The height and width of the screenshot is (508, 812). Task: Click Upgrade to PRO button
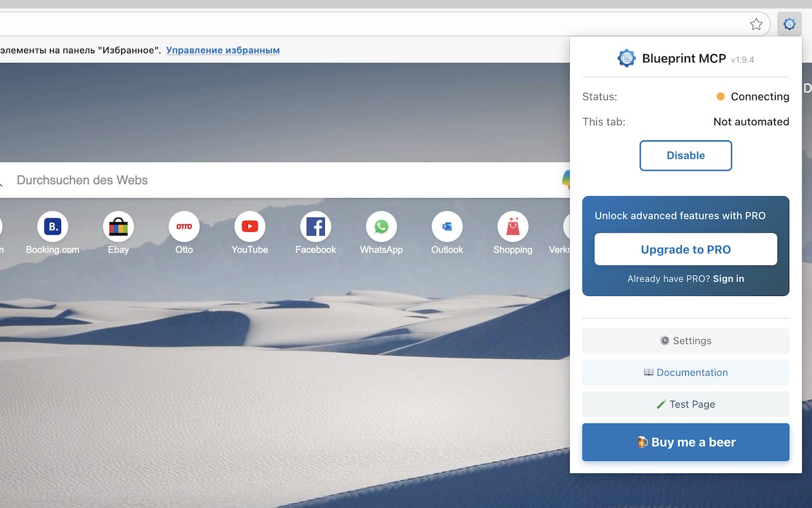[686, 250]
